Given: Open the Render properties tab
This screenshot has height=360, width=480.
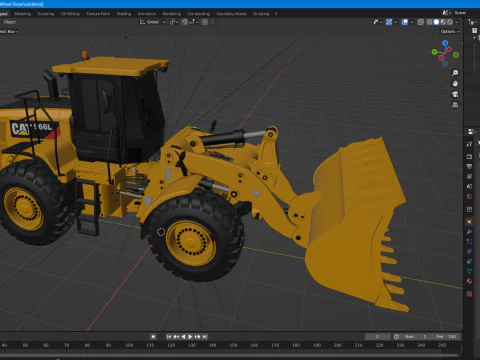Looking at the screenshot, I should coord(469,156).
